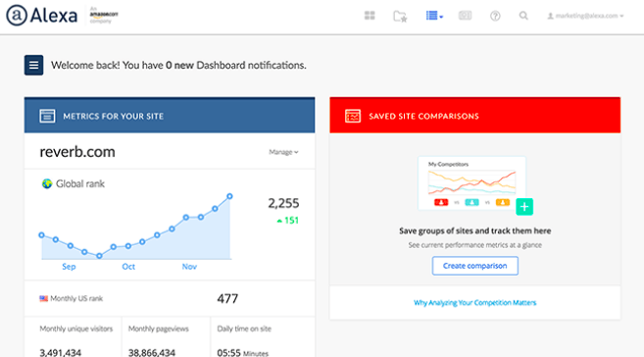Open the hamburger menu beside Welcome back
644x357 pixels.
click(33, 65)
